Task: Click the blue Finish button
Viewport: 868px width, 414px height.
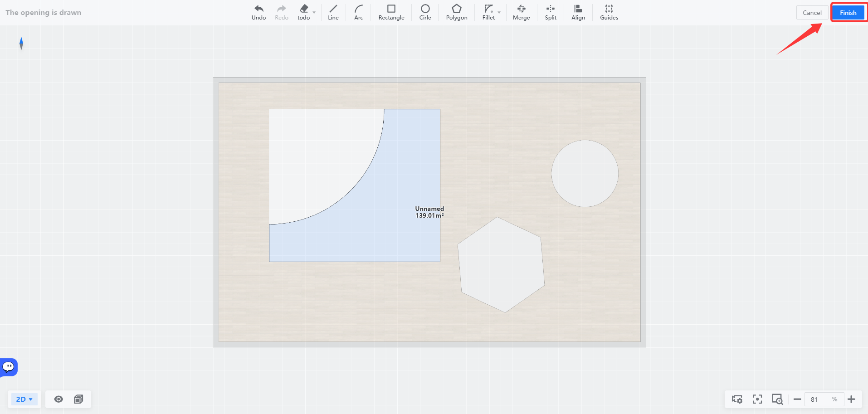Action: 848,13
